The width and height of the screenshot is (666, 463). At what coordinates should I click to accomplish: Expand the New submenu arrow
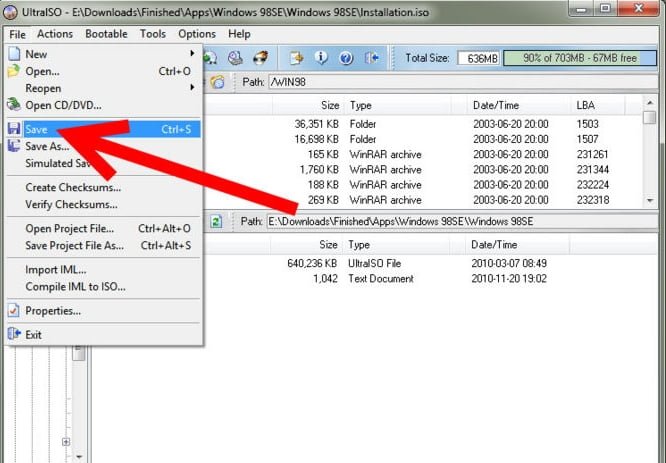pos(192,54)
